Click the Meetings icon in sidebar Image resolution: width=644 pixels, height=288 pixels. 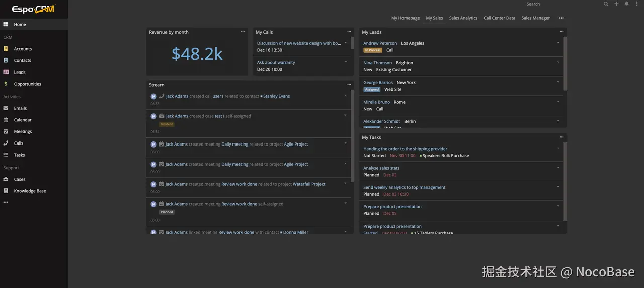click(6, 131)
